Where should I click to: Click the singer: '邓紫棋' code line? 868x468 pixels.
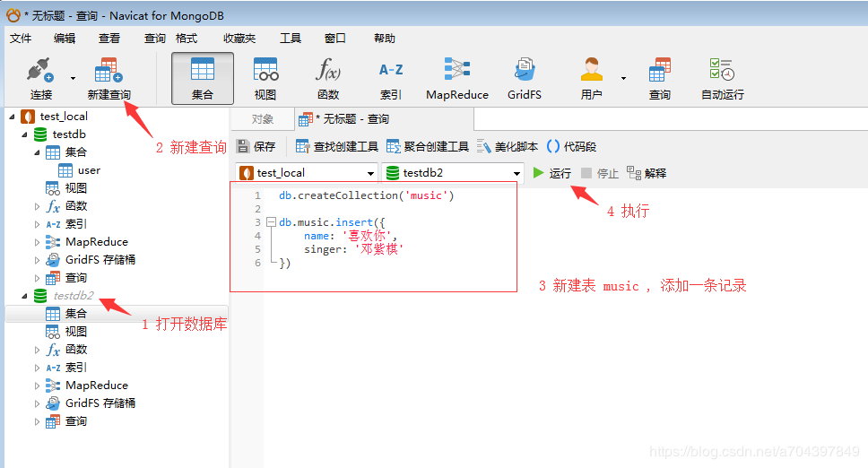(353, 249)
